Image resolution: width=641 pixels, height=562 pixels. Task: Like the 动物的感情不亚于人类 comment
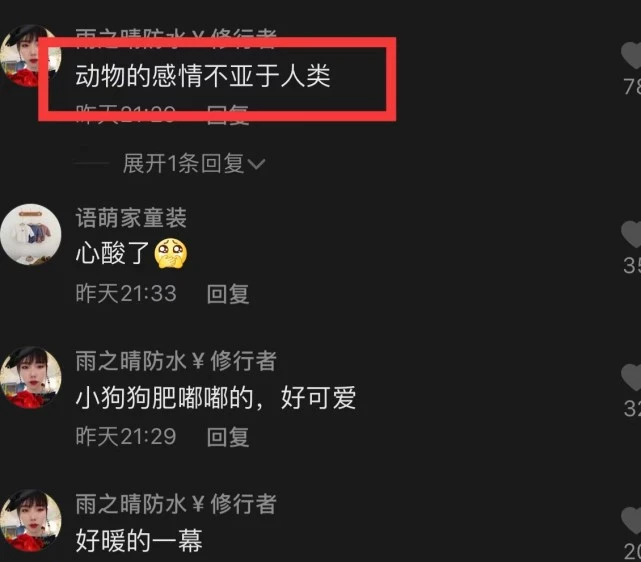[x=632, y=56]
